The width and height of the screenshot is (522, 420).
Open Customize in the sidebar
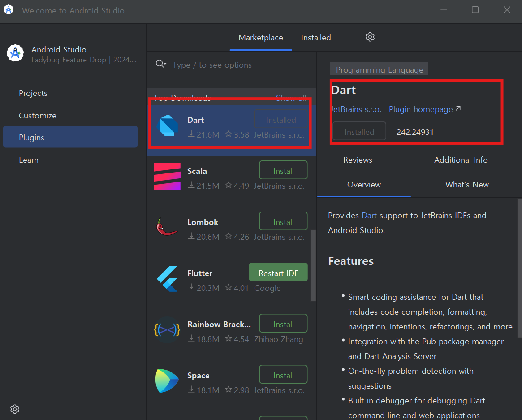click(x=37, y=116)
